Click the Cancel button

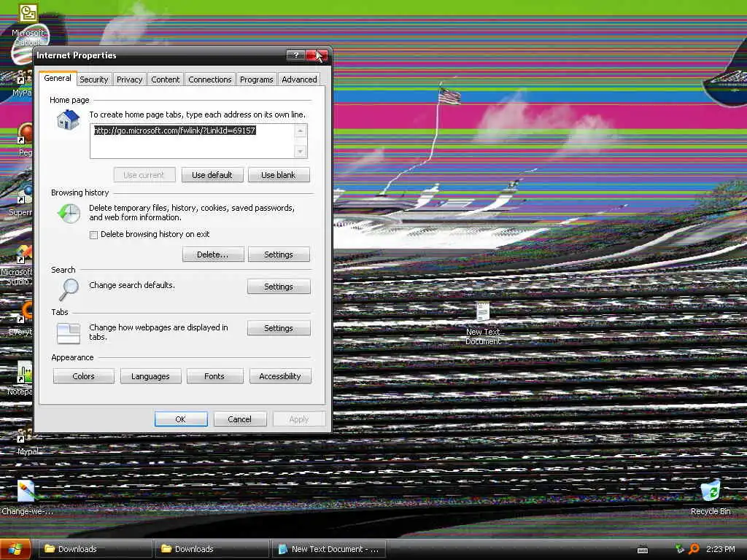tap(239, 419)
